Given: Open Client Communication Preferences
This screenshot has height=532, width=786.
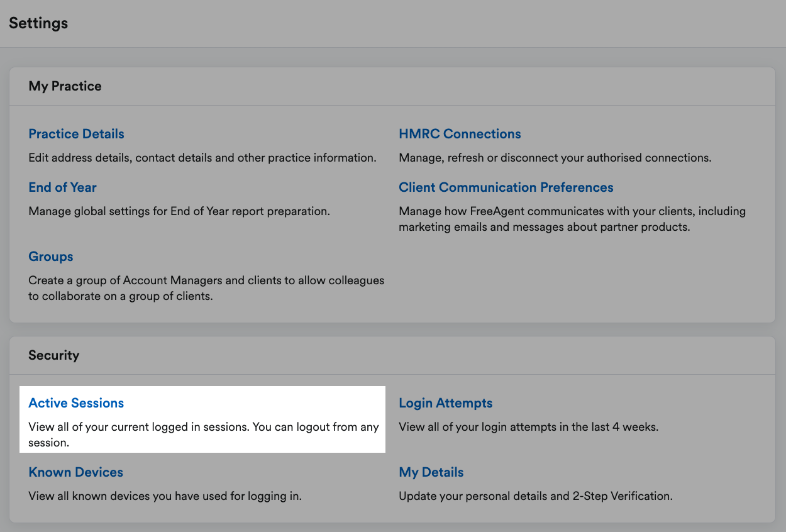Looking at the screenshot, I should pyautogui.click(x=506, y=187).
